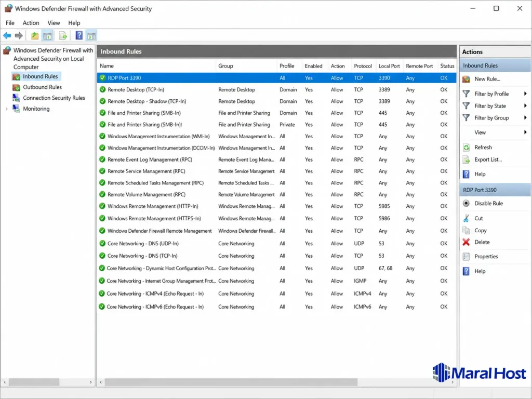Select Windows Defender Firewall Remote Management rule
The width and height of the screenshot is (532, 399).
coord(276,231)
